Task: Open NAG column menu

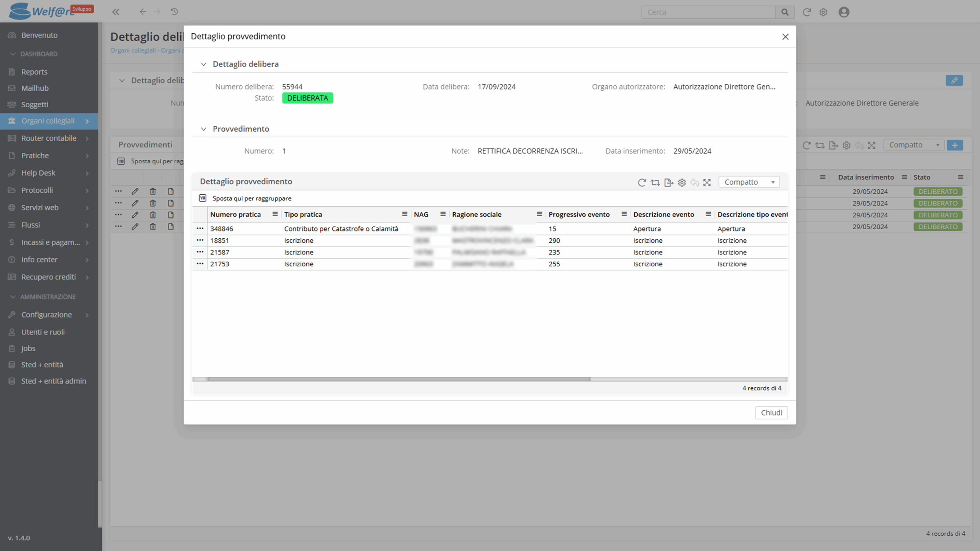Action: click(443, 214)
